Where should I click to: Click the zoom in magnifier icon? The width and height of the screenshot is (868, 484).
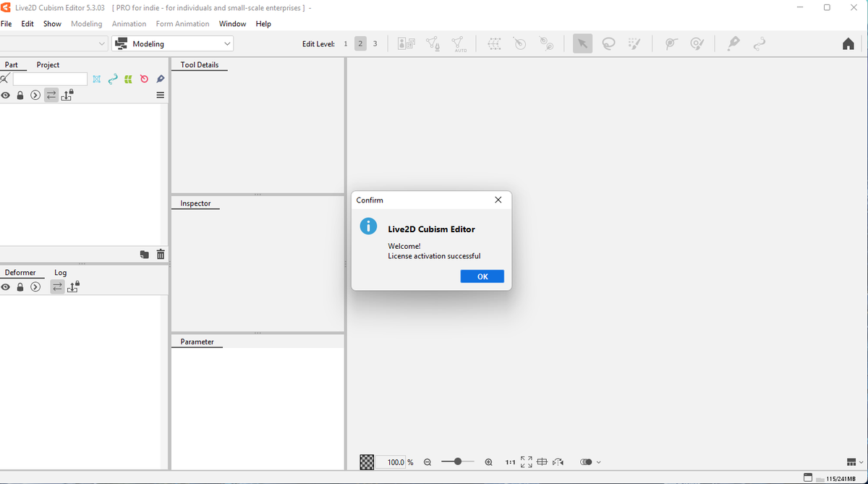488,462
